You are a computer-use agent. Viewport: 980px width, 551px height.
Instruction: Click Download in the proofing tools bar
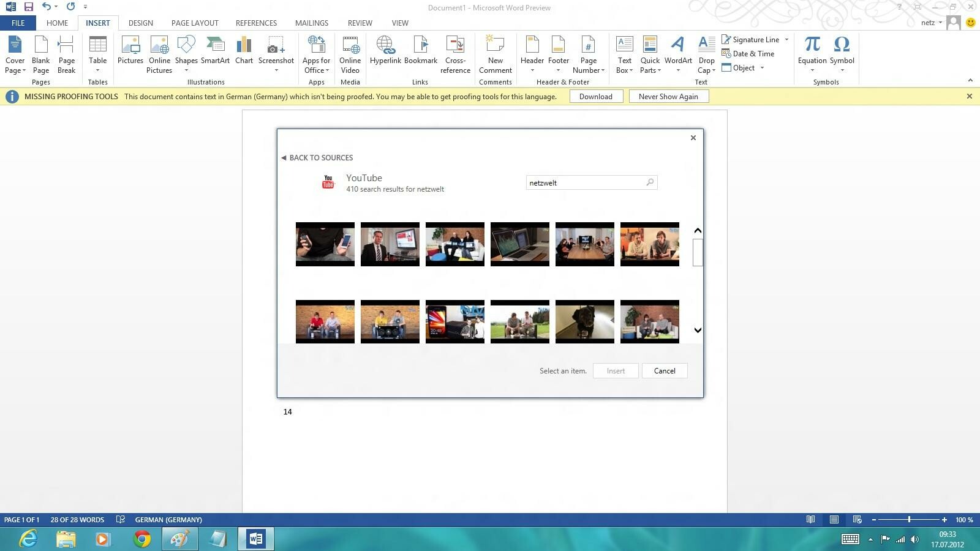pyautogui.click(x=595, y=96)
